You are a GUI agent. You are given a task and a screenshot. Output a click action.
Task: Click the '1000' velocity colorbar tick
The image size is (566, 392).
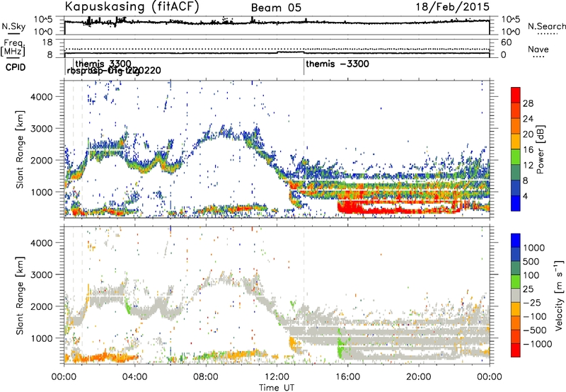[533, 248]
